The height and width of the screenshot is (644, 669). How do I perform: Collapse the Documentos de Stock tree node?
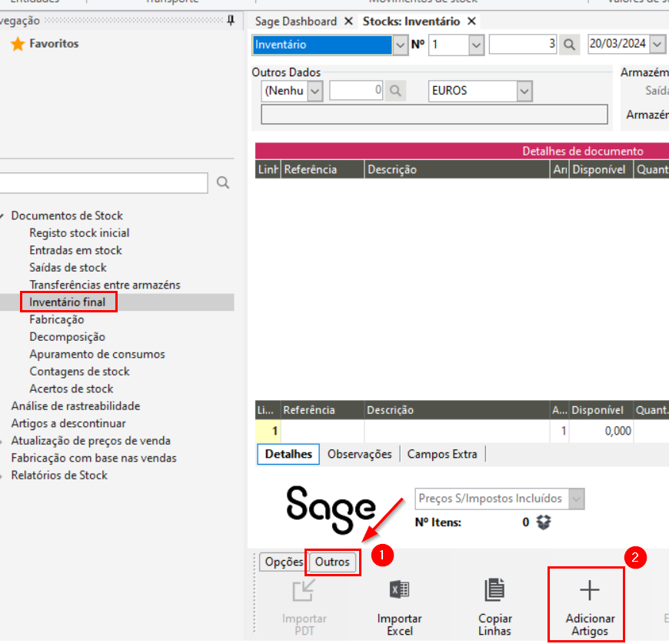[x=2, y=216]
